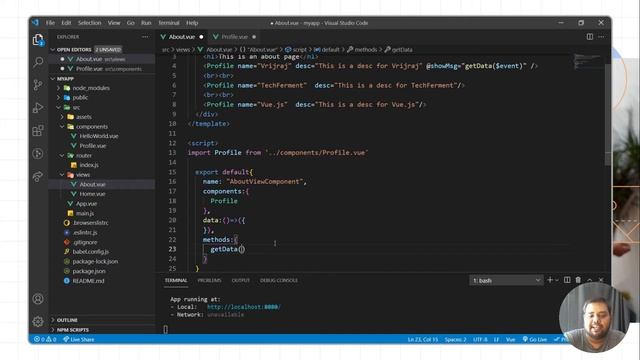Open babel.config.js in the file tree
This screenshot has height=360, width=640.
(90, 252)
